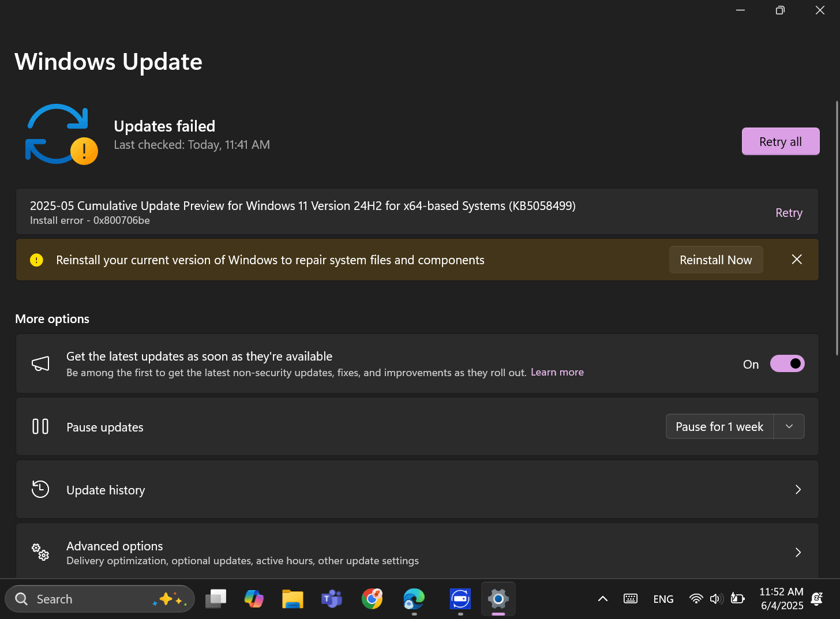Viewport: 840px width, 619px height.
Task: Open Google Chrome from the taskbar
Action: point(372,599)
